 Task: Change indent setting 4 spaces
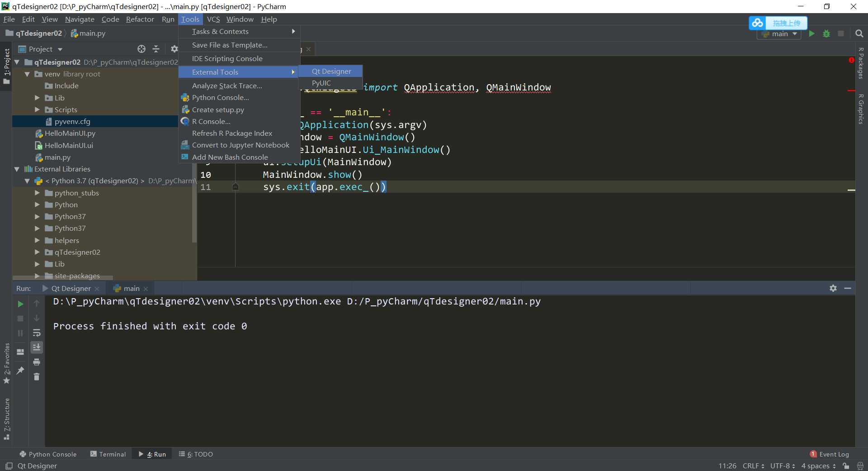click(819, 466)
